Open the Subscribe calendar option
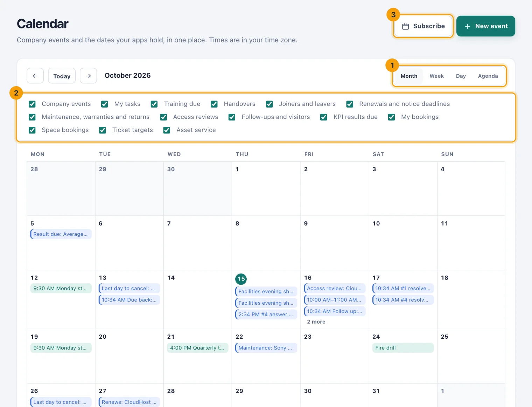Image resolution: width=532 pixels, height=407 pixels. click(x=423, y=26)
